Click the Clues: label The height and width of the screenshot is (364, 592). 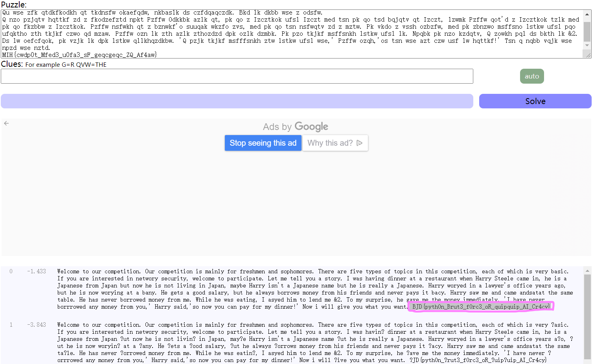pos(12,64)
